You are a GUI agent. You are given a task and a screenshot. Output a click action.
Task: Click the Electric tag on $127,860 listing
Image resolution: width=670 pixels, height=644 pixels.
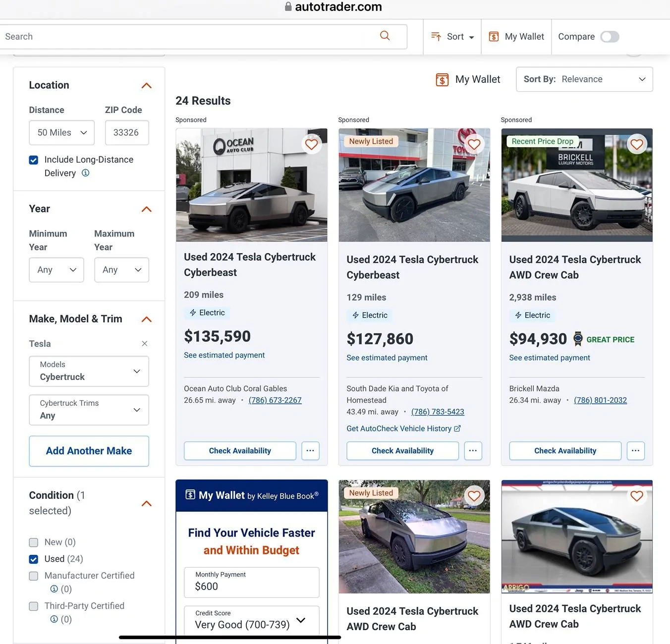click(x=370, y=315)
